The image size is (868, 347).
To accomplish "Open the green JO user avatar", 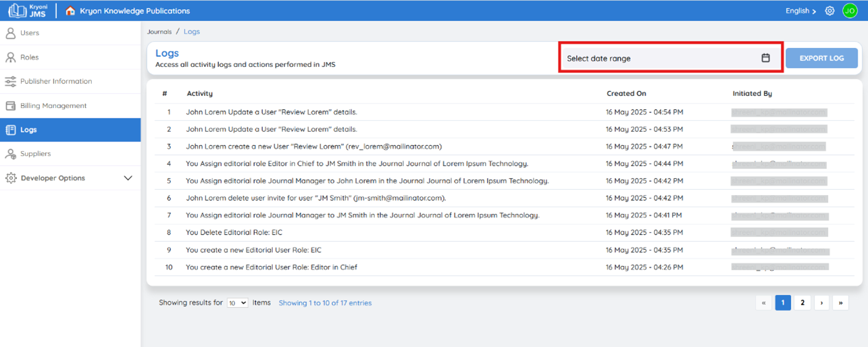I will [x=850, y=11].
